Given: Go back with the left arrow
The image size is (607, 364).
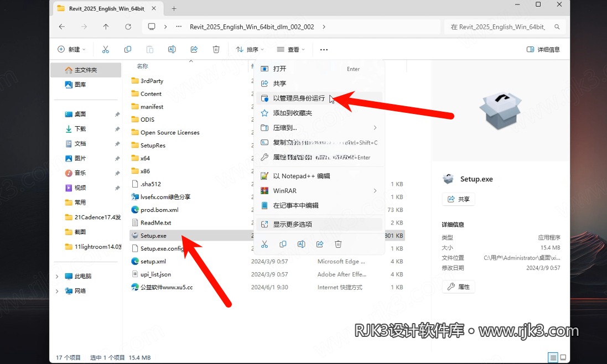Looking at the screenshot, I should pyautogui.click(x=62, y=27).
